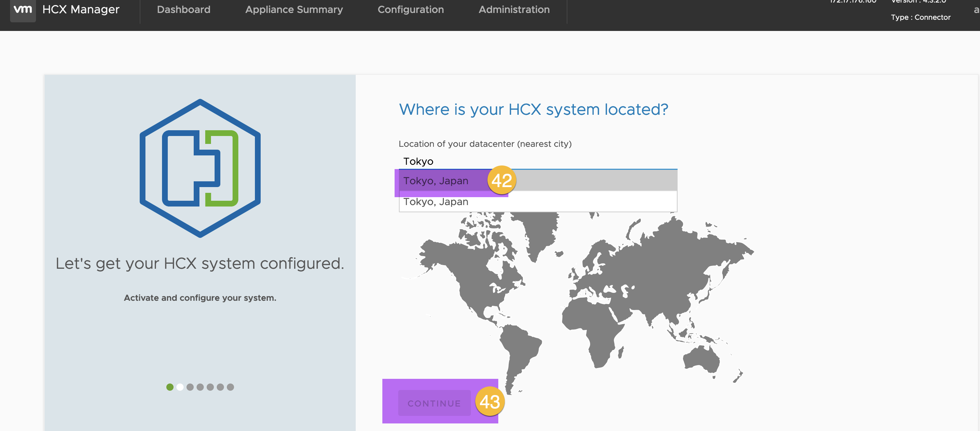Click the Type Connector status label

point(919,17)
